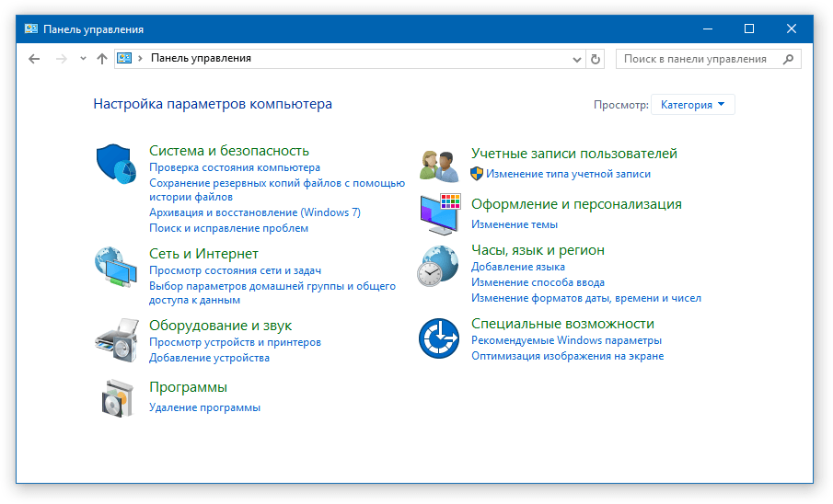Click the Clock, Language and Region icon
Image resolution: width=833 pixels, height=504 pixels.
tap(438, 266)
